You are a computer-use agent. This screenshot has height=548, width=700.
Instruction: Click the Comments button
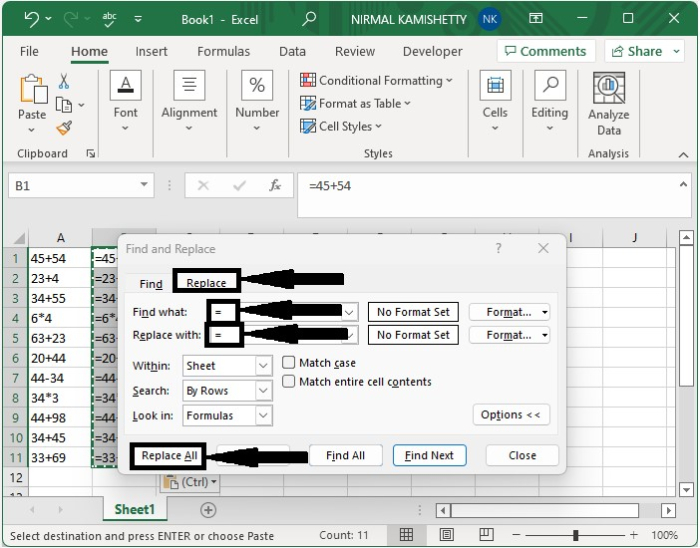pyautogui.click(x=546, y=51)
